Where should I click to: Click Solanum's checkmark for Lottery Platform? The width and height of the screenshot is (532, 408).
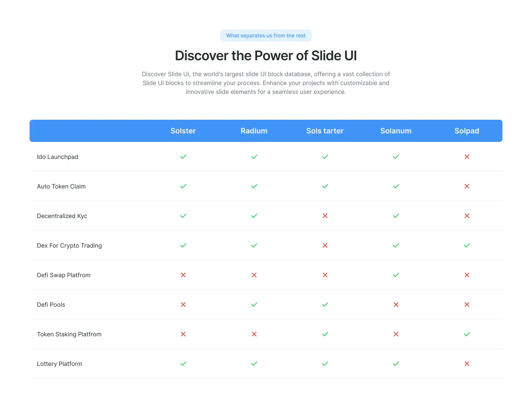pyautogui.click(x=396, y=364)
